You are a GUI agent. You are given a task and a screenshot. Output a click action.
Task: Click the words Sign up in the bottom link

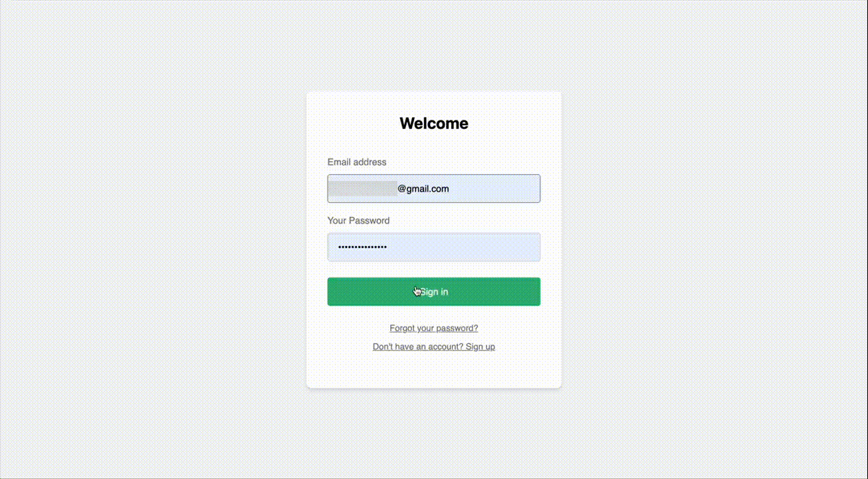[x=480, y=347]
